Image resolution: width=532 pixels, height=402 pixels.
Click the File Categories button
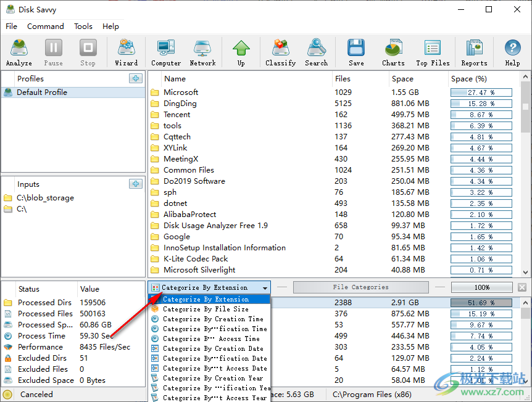click(360, 287)
